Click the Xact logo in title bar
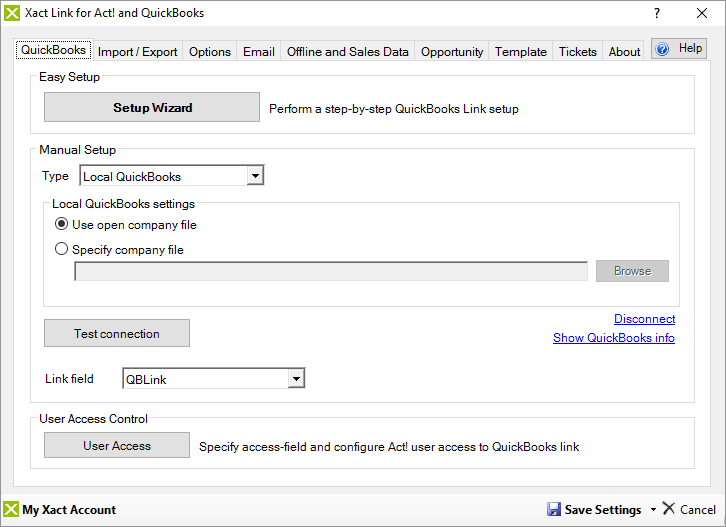This screenshot has height=527, width=726. [x=12, y=13]
